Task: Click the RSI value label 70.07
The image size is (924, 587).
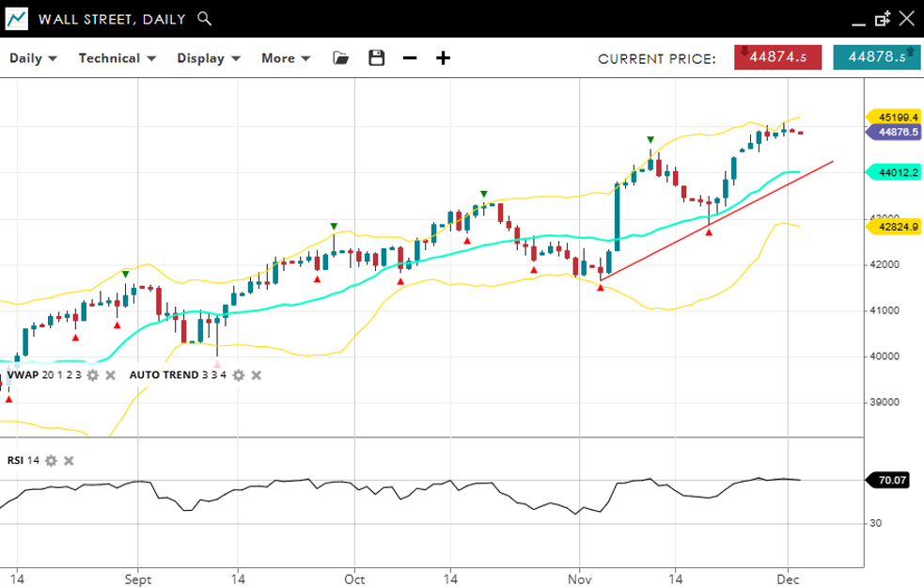Action: tap(892, 480)
